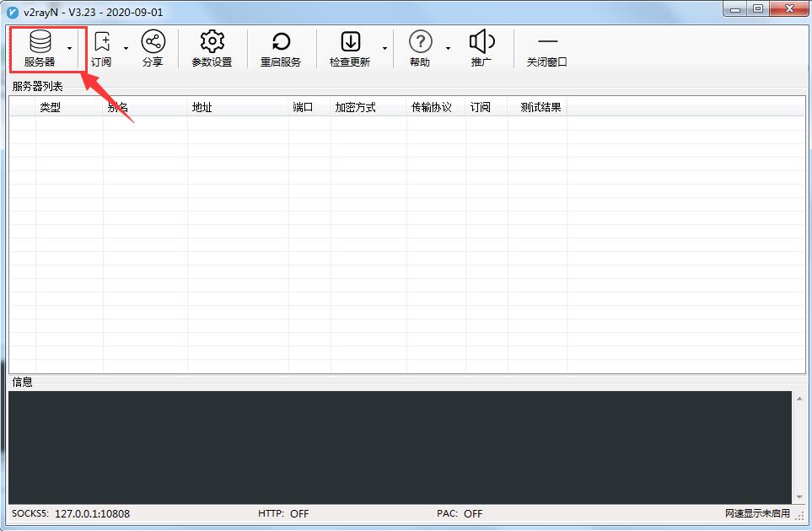Sort by 加密方式 column header
Screen dimensions: 812x531
click(368, 108)
